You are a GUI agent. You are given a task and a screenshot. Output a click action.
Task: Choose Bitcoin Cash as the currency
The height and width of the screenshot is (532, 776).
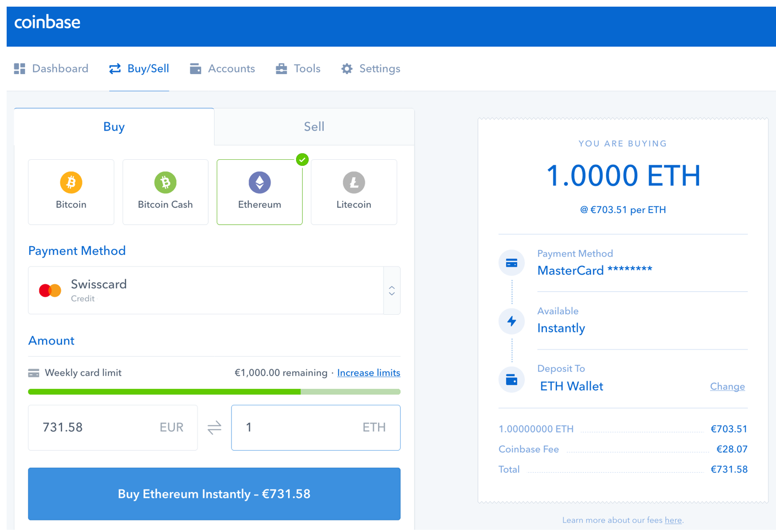(x=165, y=192)
